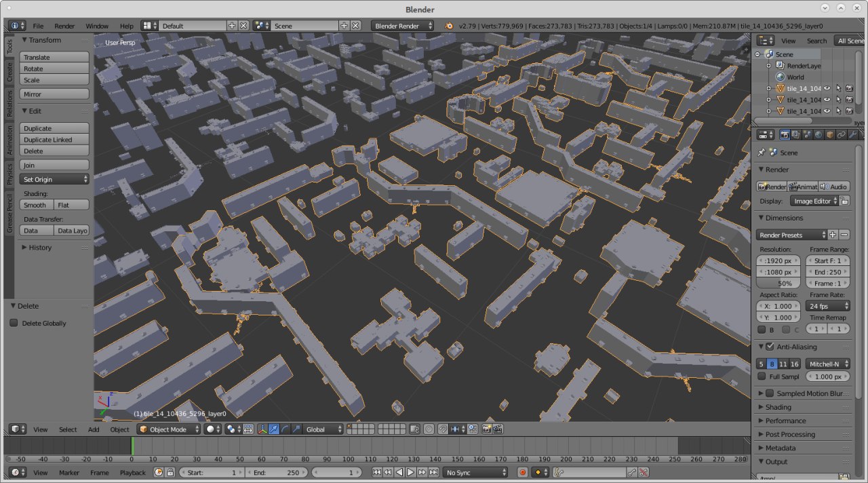Image resolution: width=868 pixels, height=483 pixels.
Task: Click the Audio render button
Action: pos(834,187)
